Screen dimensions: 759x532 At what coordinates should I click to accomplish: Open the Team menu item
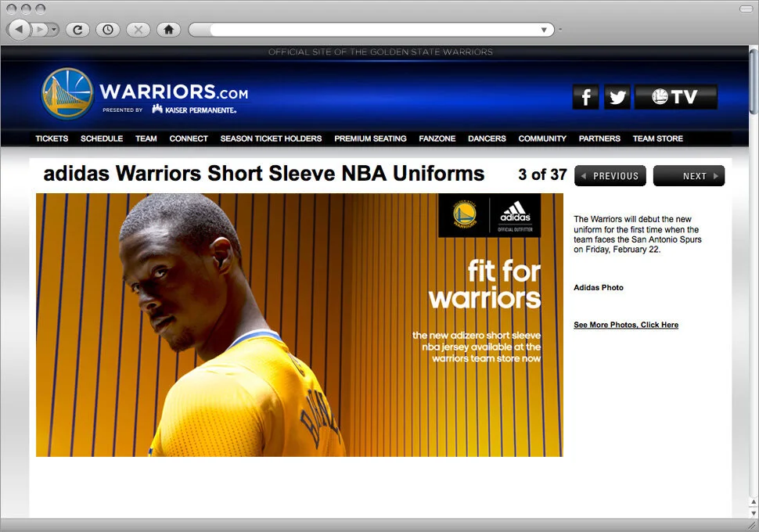point(146,138)
